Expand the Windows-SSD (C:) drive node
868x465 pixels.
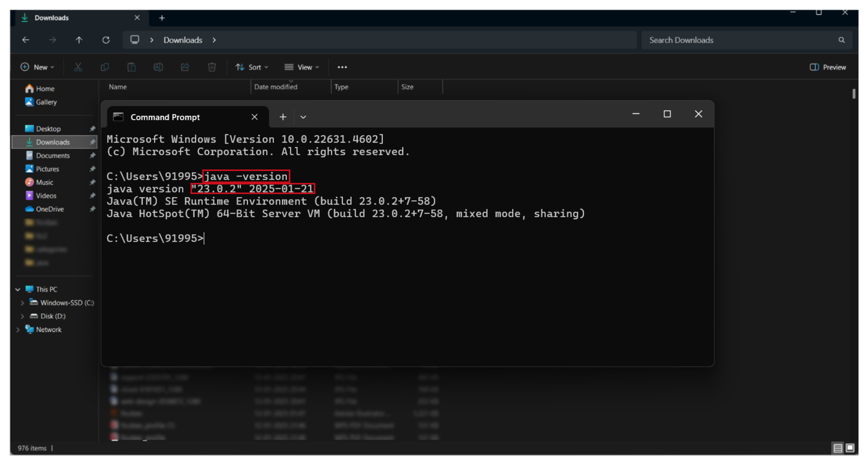[x=22, y=302]
